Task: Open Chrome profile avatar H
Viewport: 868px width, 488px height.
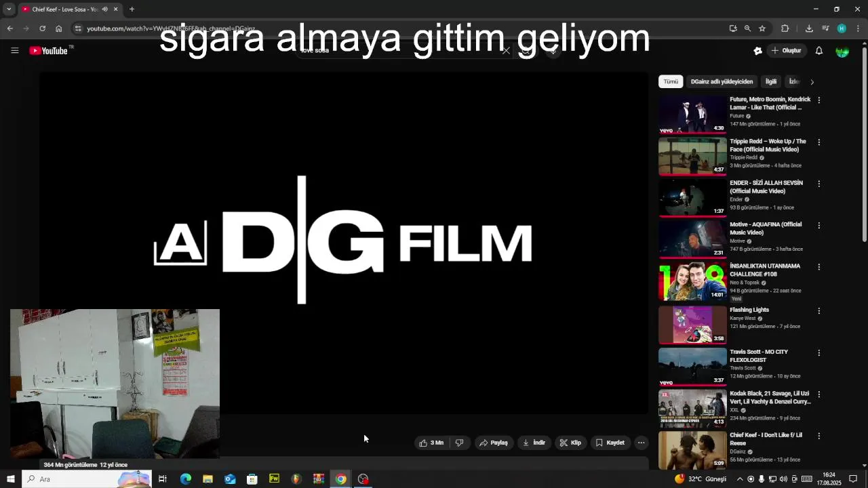Action: click(x=842, y=28)
